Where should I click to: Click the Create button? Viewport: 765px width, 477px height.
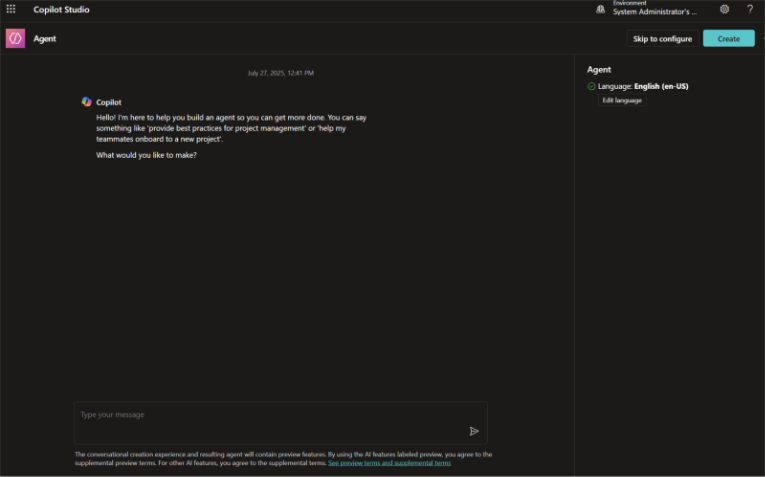click(x=728, y=39)
